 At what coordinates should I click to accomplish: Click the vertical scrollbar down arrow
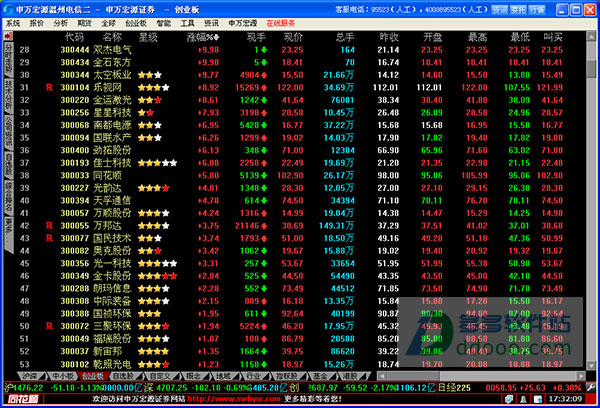click(591, 366)
